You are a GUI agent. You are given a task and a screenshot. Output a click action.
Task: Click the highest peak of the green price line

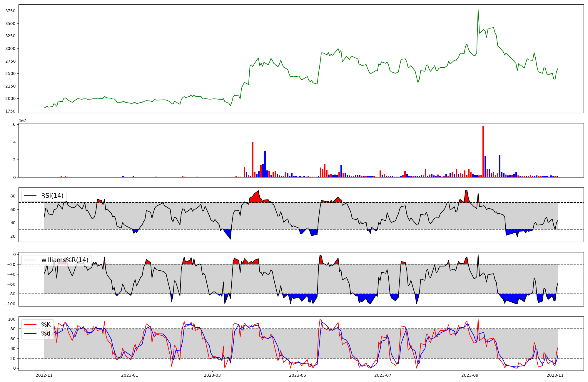tap(478, 10)
